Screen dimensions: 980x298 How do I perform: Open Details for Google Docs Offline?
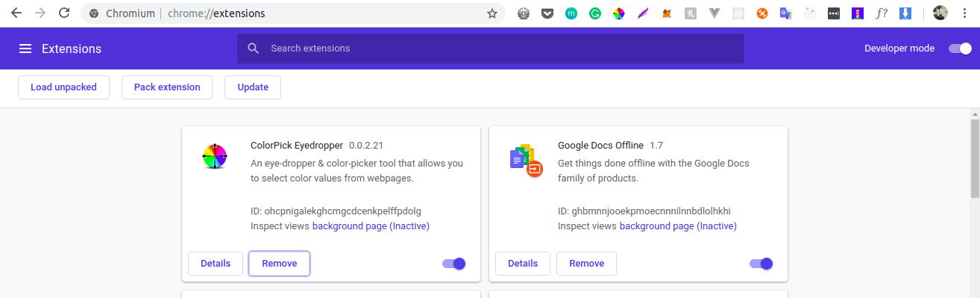pos(523,264)
